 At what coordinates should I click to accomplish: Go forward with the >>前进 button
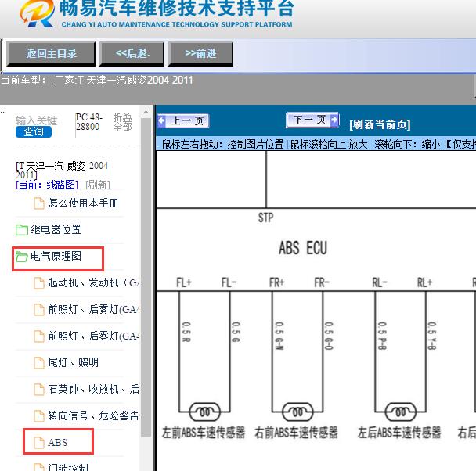click(200, 54)
